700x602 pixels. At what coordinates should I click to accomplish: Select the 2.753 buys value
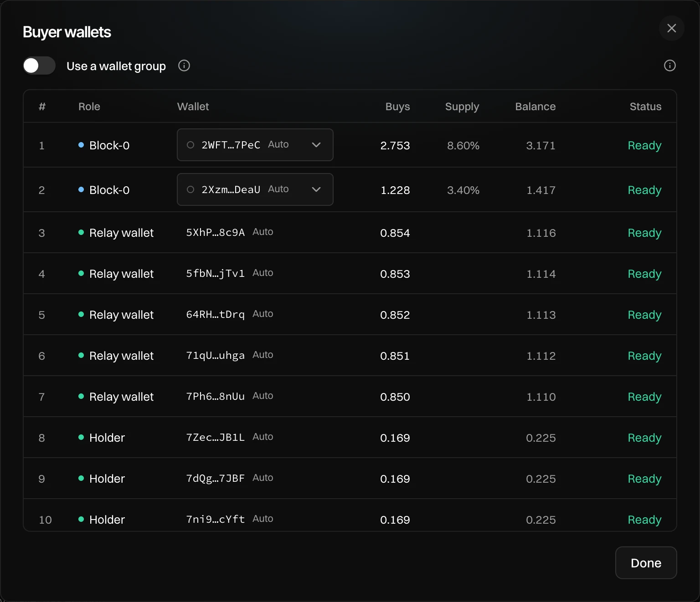point(395,146)
